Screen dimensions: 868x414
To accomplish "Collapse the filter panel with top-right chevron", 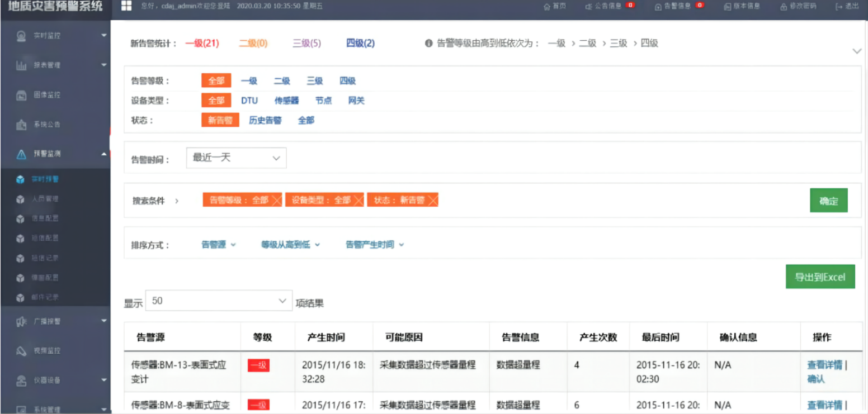I will [857, 51].
